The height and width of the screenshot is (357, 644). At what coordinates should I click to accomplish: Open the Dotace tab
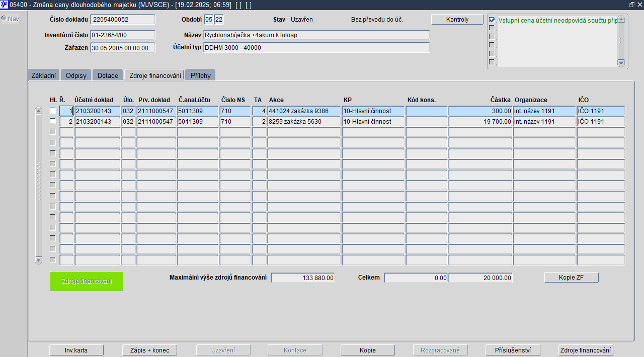pos(108,75)
